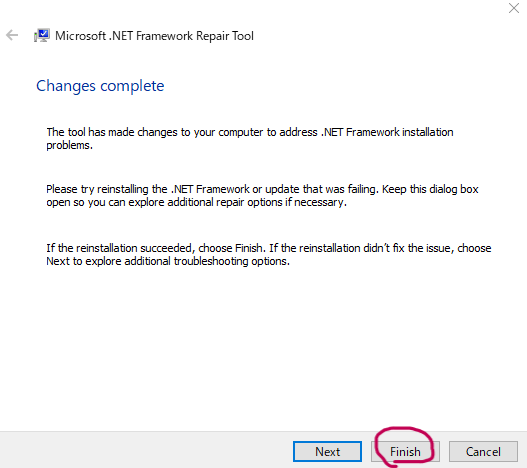Click the .NET Repair Tool computer icon
The width and height of the screenshot is (527, 468).
coord(42,35)
